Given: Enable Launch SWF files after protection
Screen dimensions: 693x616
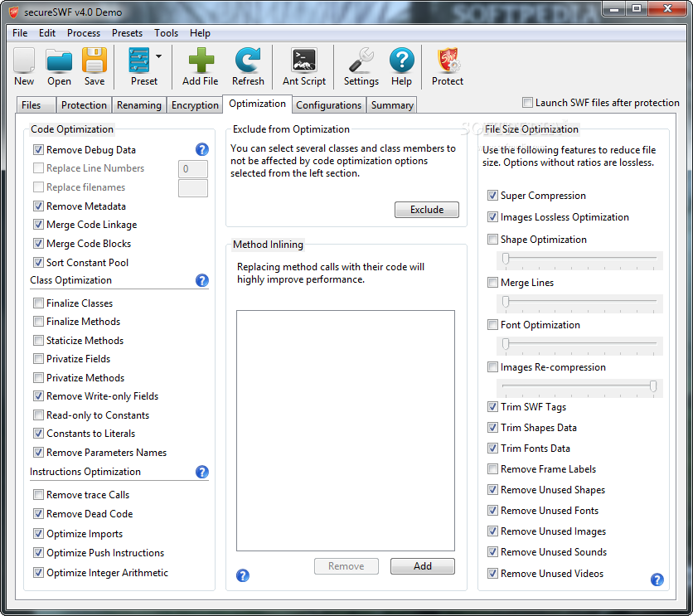Looking at the screenshot, I should 527,103.
